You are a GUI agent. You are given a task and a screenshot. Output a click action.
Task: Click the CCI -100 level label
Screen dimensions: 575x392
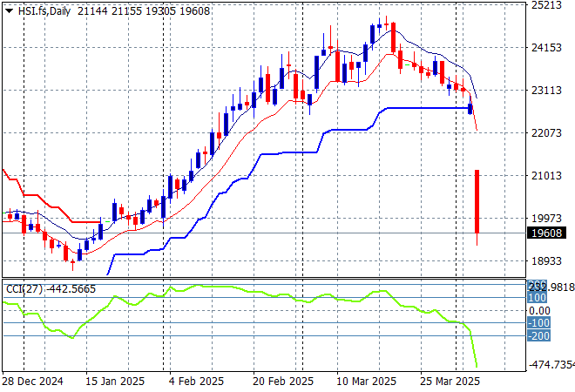click(x=538, y=322)
